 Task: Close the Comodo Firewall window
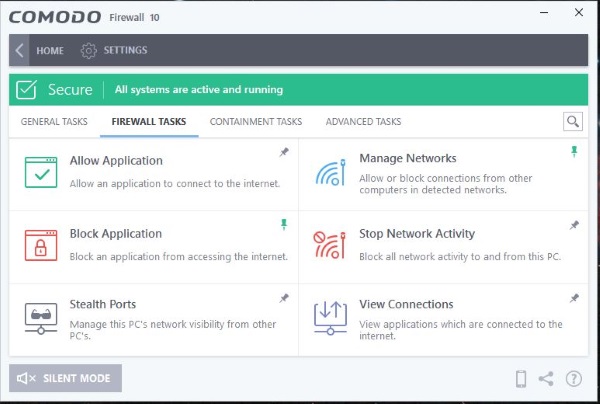579,13
